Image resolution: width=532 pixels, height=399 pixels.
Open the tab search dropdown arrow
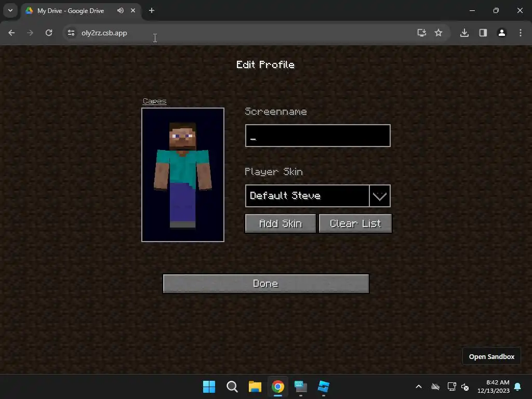[10, 10]
